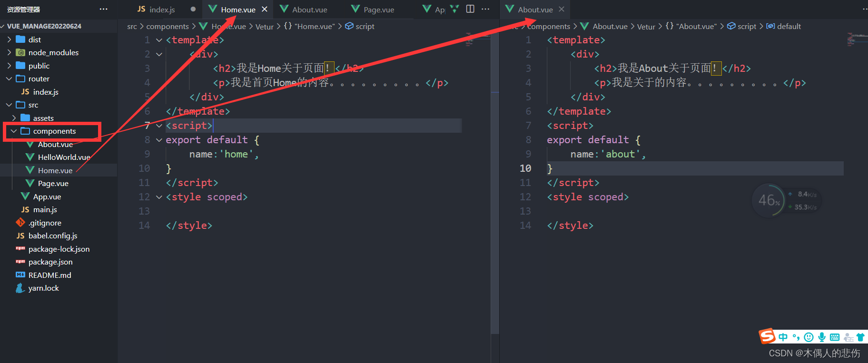Open the Sogou emoji panel
Image resolution: width=868 pixels, height=363 pixels.
click(809, 337)
